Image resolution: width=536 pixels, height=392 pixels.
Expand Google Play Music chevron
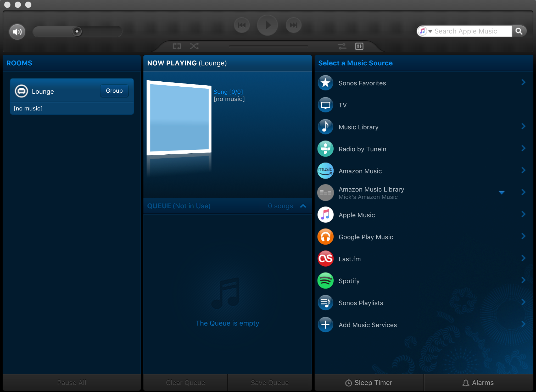coord(523,236)
